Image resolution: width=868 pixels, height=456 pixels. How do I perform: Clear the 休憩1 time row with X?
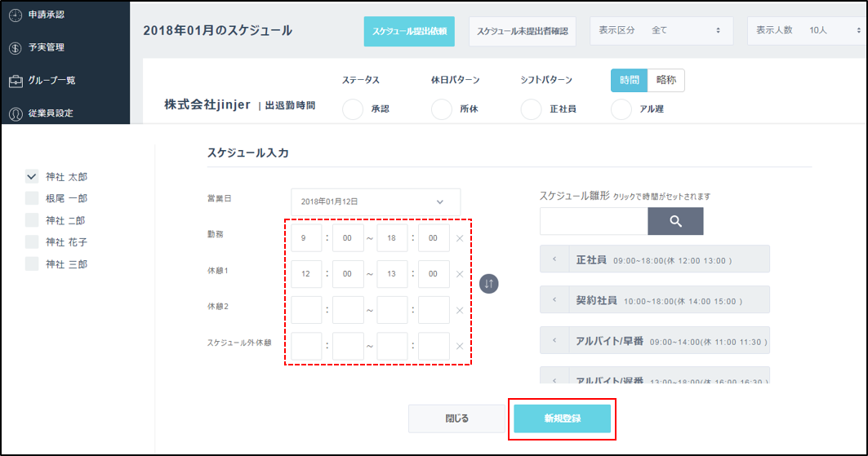click(x=460, y=275)
